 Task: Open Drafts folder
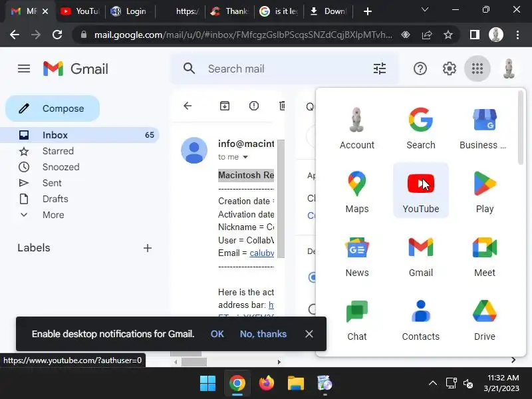tap(79, 199)
